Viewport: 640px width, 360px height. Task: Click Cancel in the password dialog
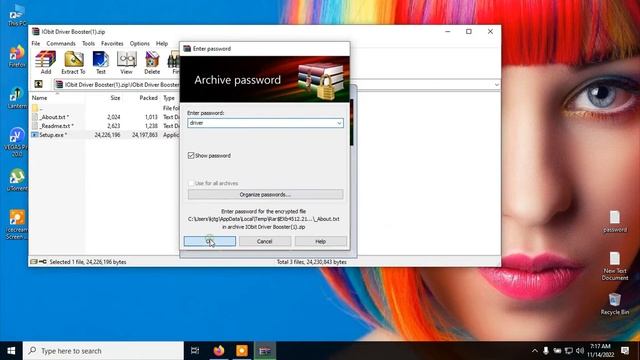[264, 241]
